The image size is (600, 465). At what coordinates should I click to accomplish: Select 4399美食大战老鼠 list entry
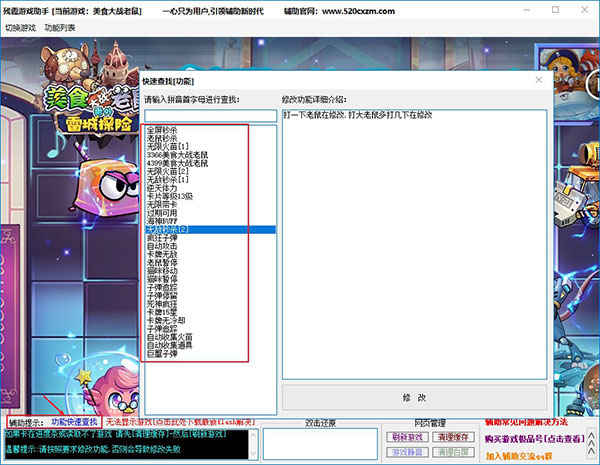pyautogui.click(x=178, y=163)
